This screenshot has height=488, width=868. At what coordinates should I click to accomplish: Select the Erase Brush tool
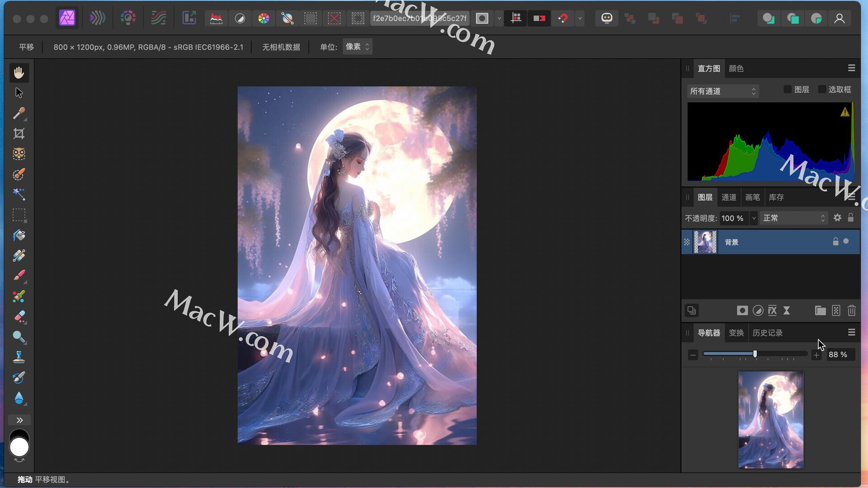(x=19, y=317)
